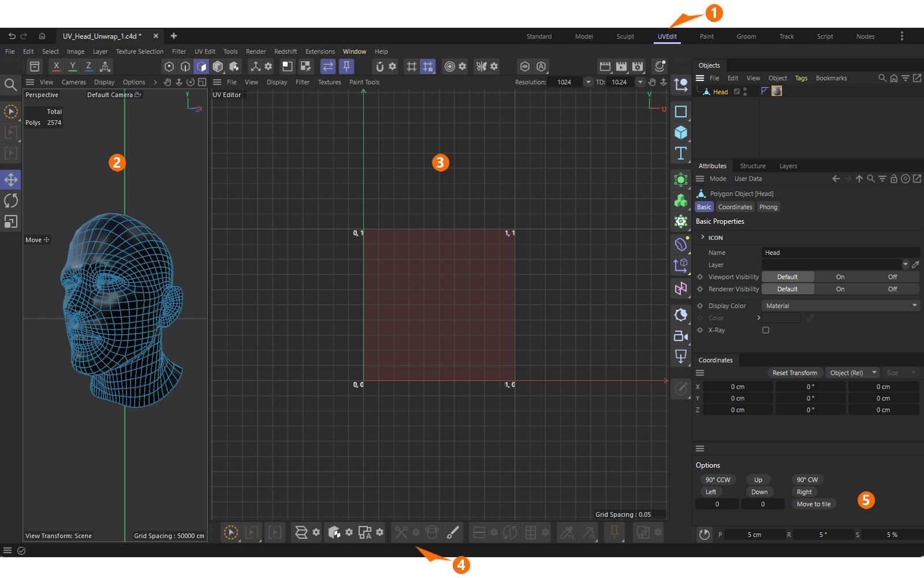Toggle the highlighted swap arrows button
The height and width of the screenshot is (578, 924).
tap(328, 66)
